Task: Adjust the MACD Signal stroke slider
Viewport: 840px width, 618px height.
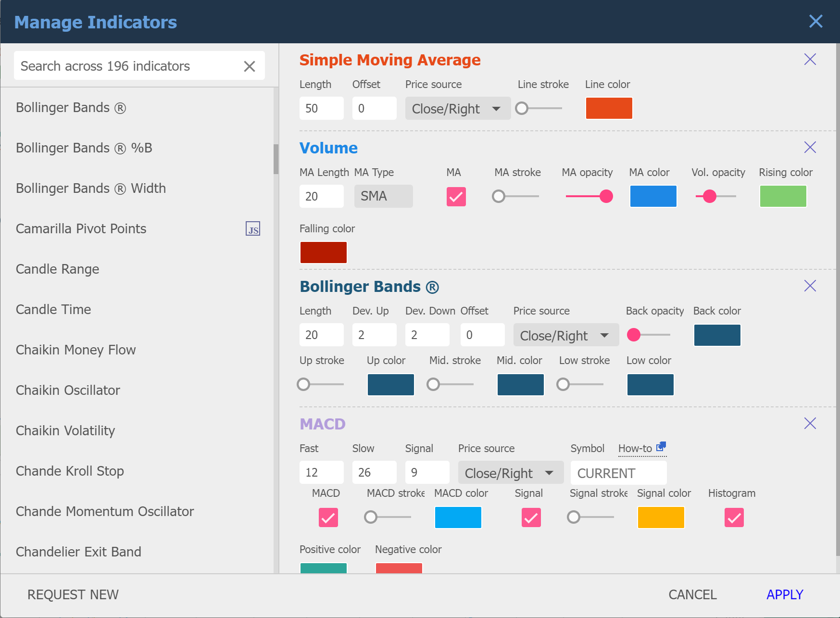Action: tap(590, 517)
